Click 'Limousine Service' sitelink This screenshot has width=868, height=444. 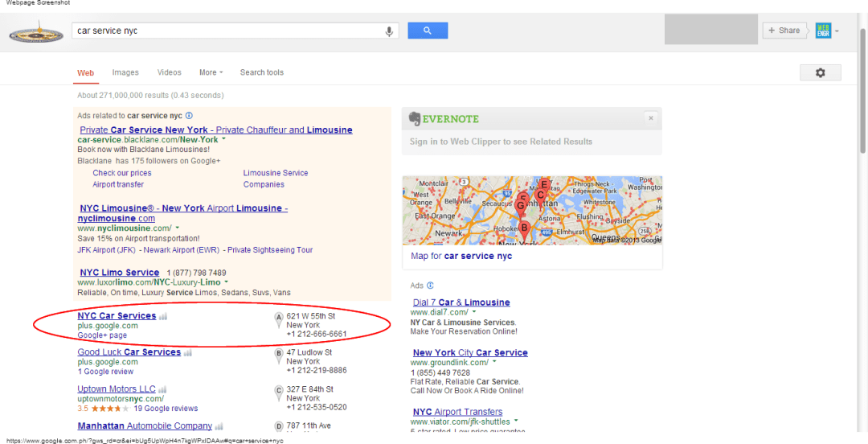pyautogui.click(x=276, y=173)
